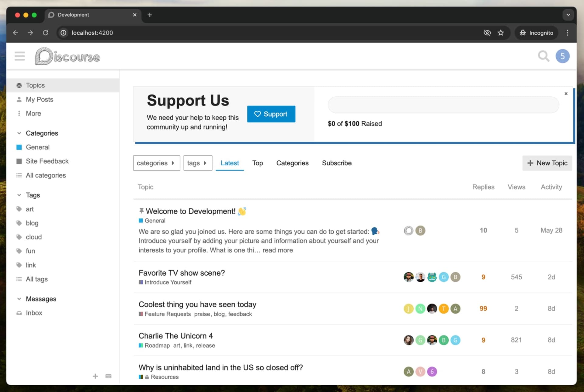Toggle the hamburger sidebar menu

(x=20, y=56)
